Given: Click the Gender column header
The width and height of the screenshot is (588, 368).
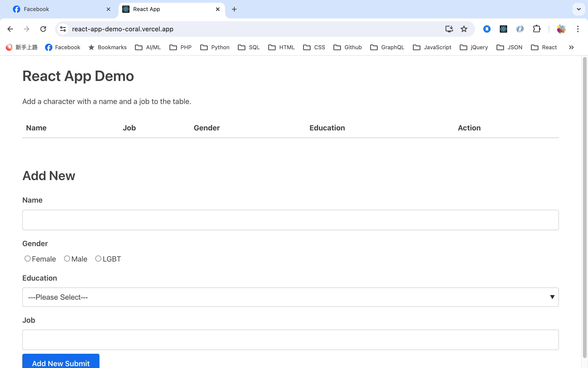Looking at the screenshot, I should coord(206,128).
